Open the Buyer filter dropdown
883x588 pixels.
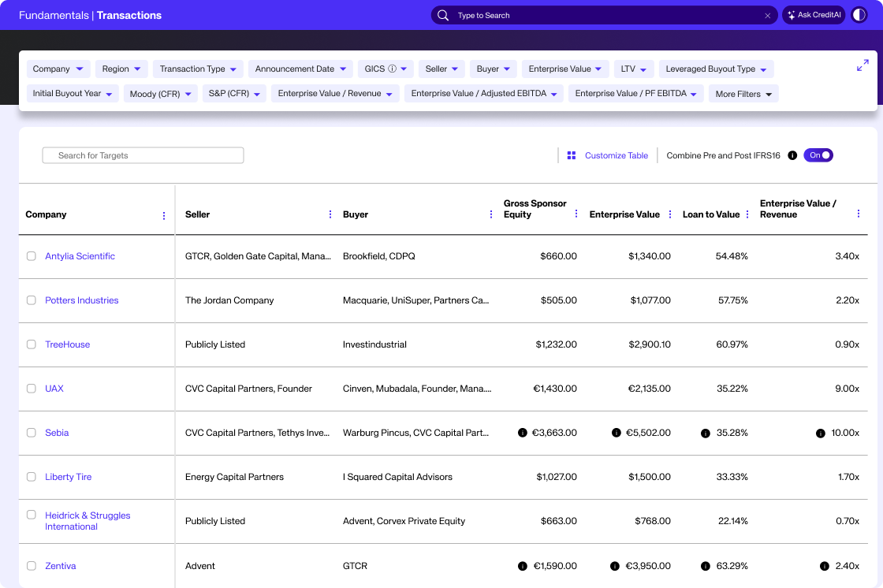point(494,69)
